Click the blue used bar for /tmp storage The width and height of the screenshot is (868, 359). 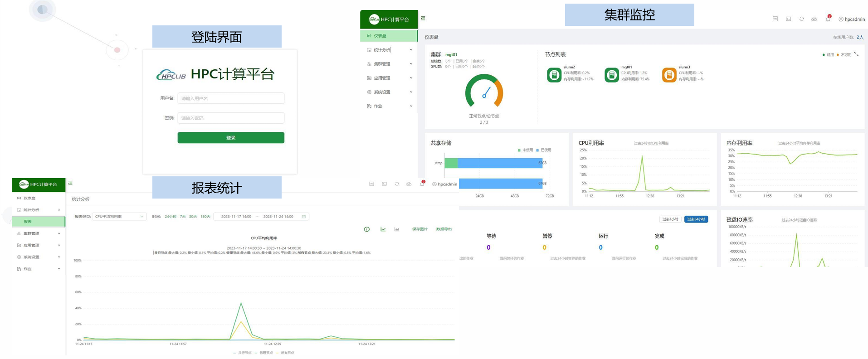[500, 163]
